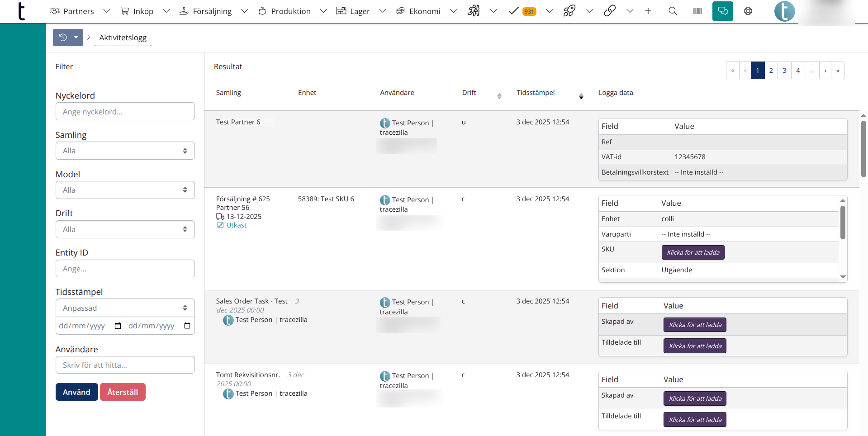This screenshot has width=868, height=436.
Task: Open the rocket icon menu
Action: pos(569,11)
